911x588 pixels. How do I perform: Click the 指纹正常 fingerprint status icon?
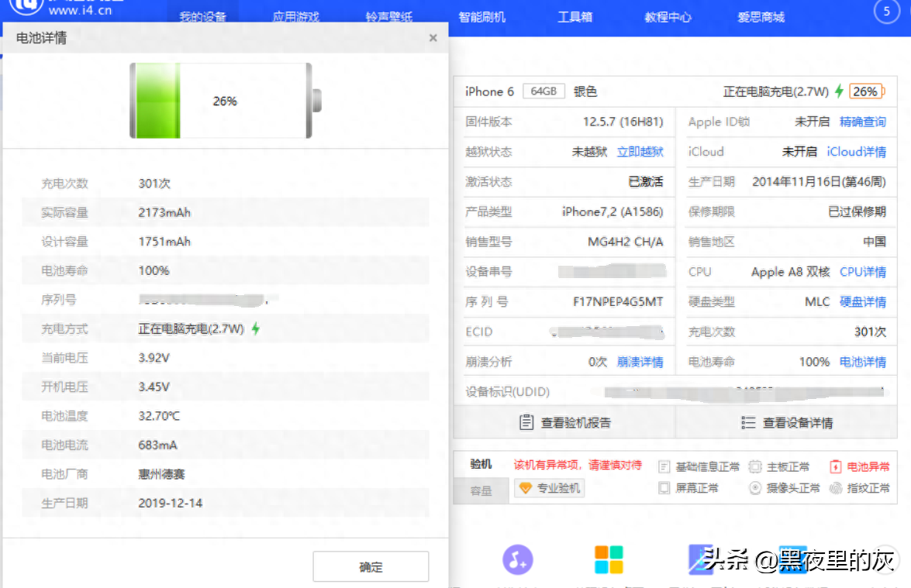[x=836, y=488]
